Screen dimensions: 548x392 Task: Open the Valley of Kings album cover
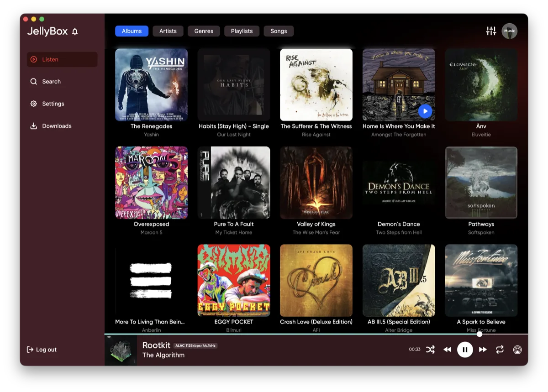point(316,183)
